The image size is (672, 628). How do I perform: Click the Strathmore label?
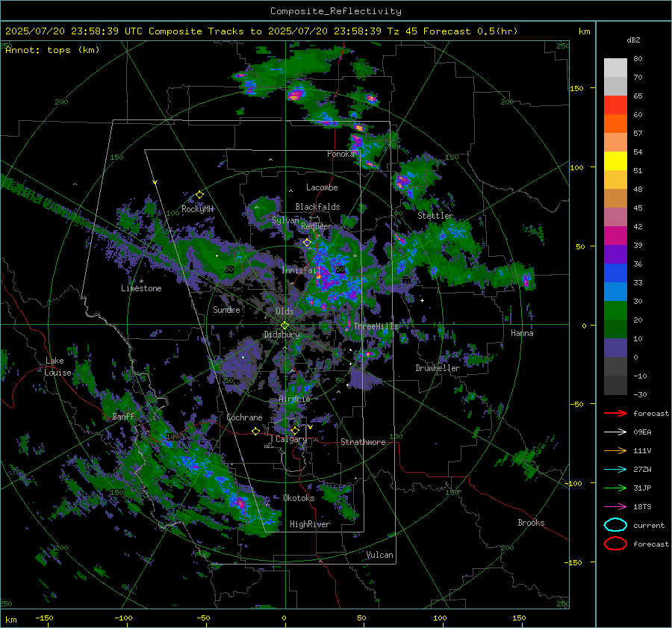tap(363, 442)
